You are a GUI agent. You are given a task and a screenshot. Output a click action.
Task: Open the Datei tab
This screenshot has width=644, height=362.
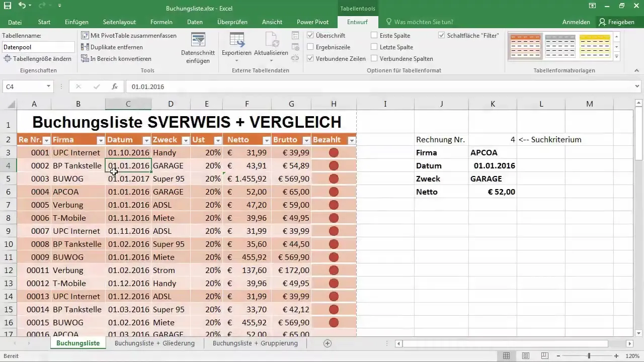pyautogui.click(x=15, y=22)
